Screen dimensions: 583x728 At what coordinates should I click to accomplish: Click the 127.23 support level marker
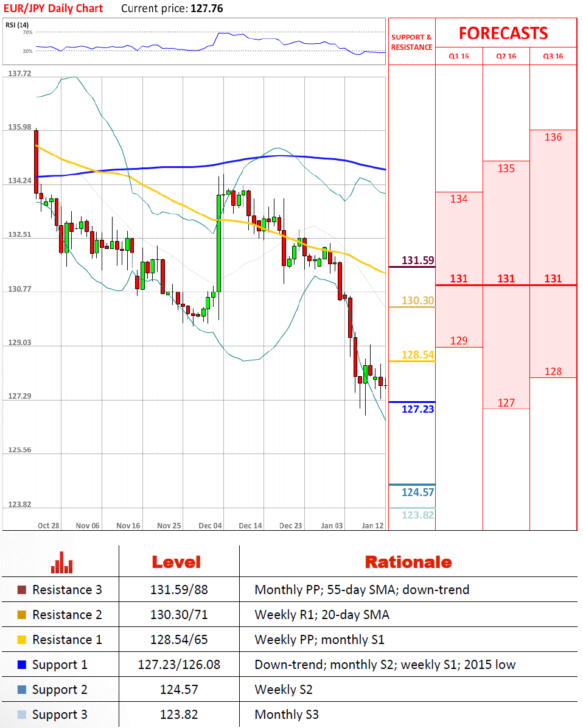click(417, 409)
